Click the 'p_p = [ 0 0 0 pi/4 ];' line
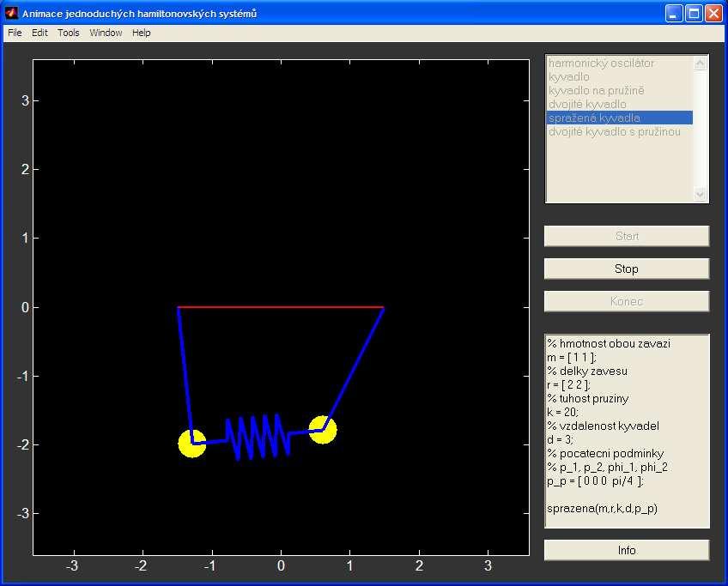This screenshot has height=586, width=728. coord(595,481)
